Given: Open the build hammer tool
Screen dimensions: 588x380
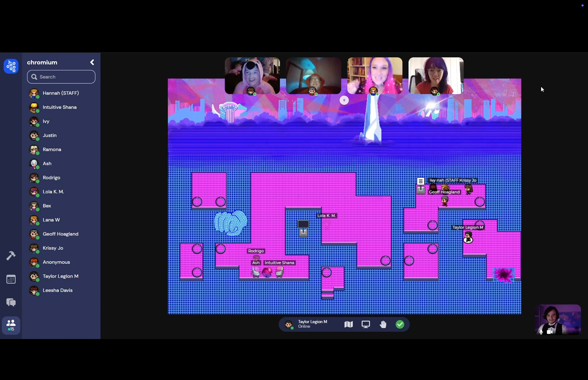Looking at the screenshot, I should 11,255.
